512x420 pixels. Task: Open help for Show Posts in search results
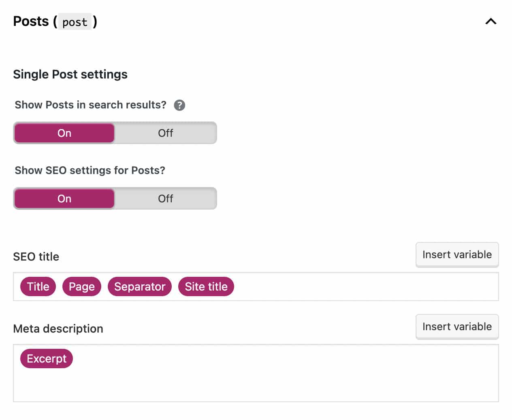179,105
